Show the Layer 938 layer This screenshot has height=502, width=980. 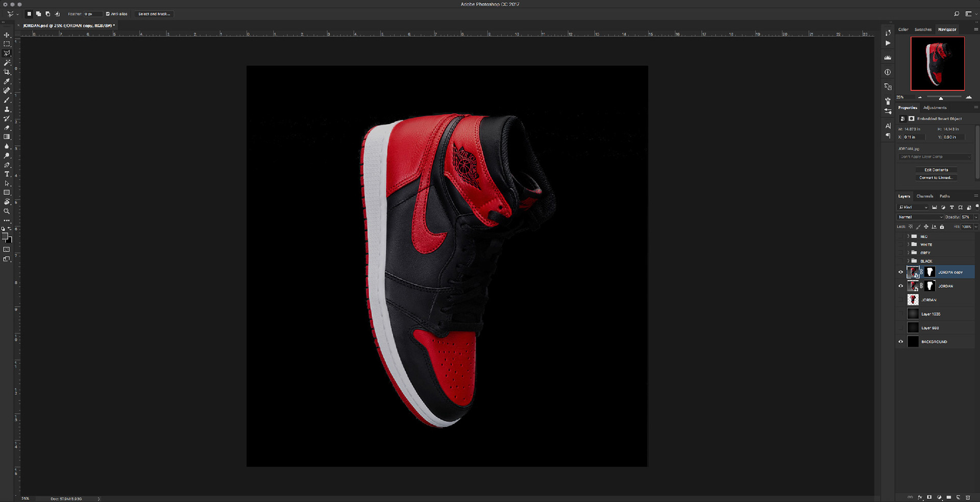tap(900, 328)
